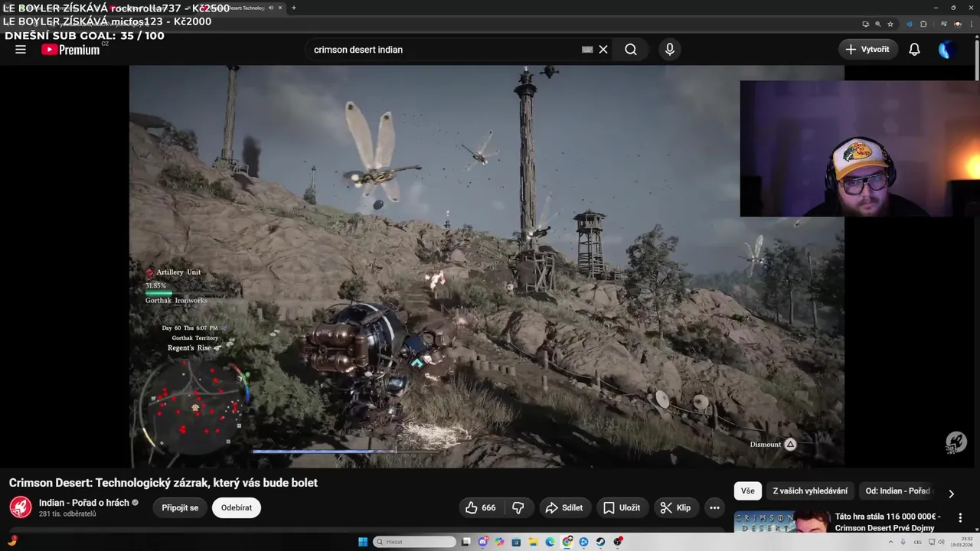The width and height of the screenshot is (980, 551).
Task: Open the Chrome profile avatar
Action: pos(957,24)
